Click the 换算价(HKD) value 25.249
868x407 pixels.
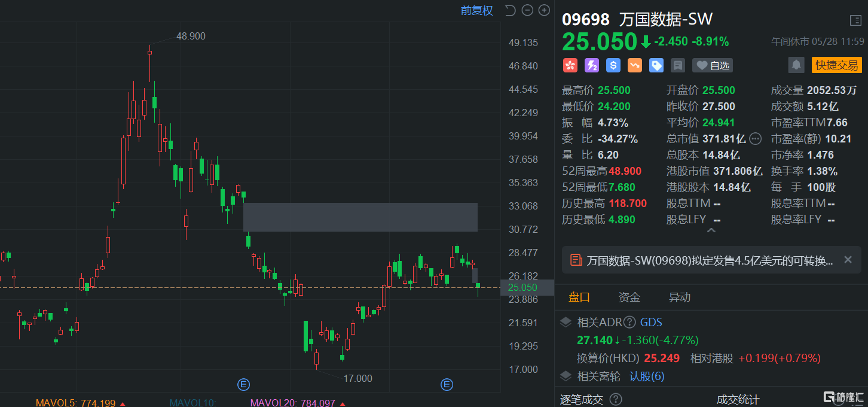pyautogui.click(x=662, y=359)
